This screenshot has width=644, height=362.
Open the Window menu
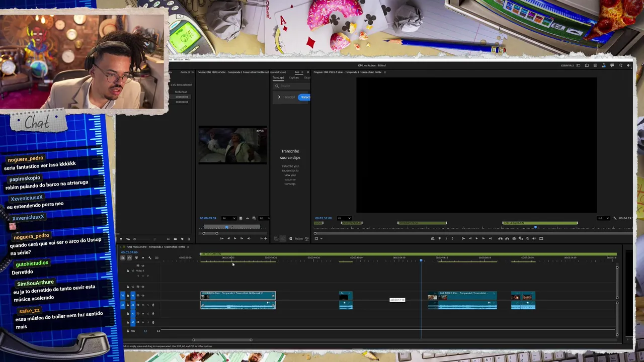click(179, 59)
